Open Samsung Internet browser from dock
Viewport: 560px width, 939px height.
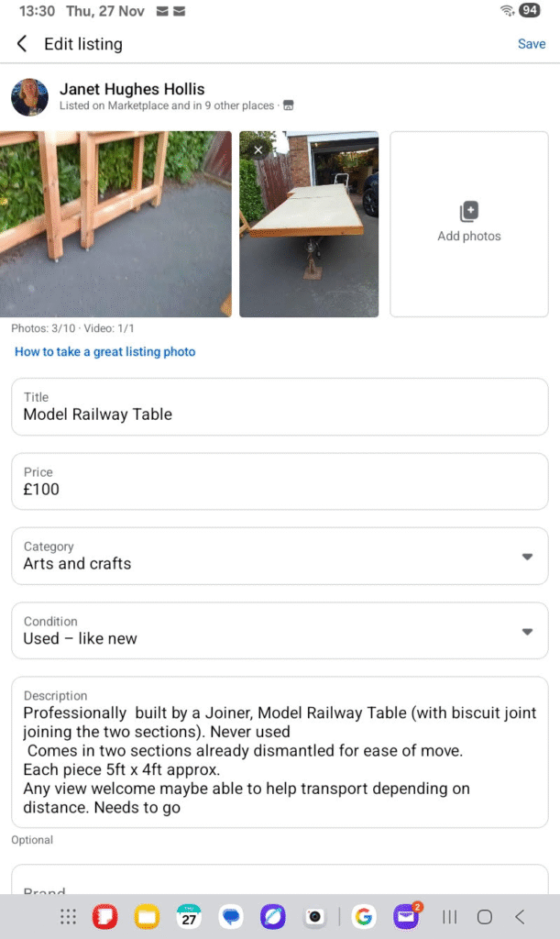tap(272, 916)
